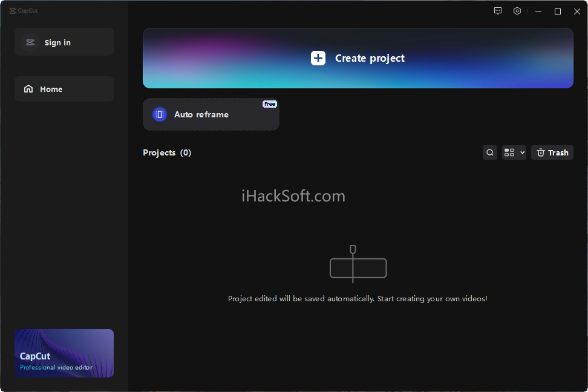Sign in to CapCut account
This screenshot has height=392, width=588.
click(64, 42)
